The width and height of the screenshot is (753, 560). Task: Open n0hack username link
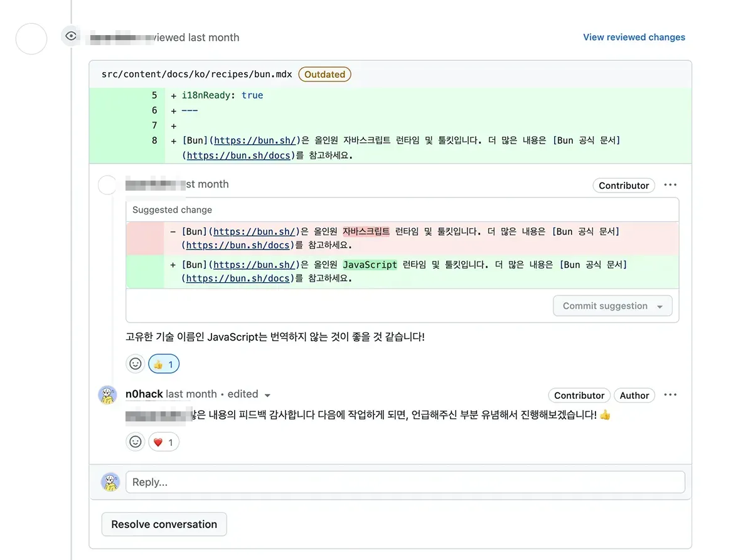coord(144,394)
